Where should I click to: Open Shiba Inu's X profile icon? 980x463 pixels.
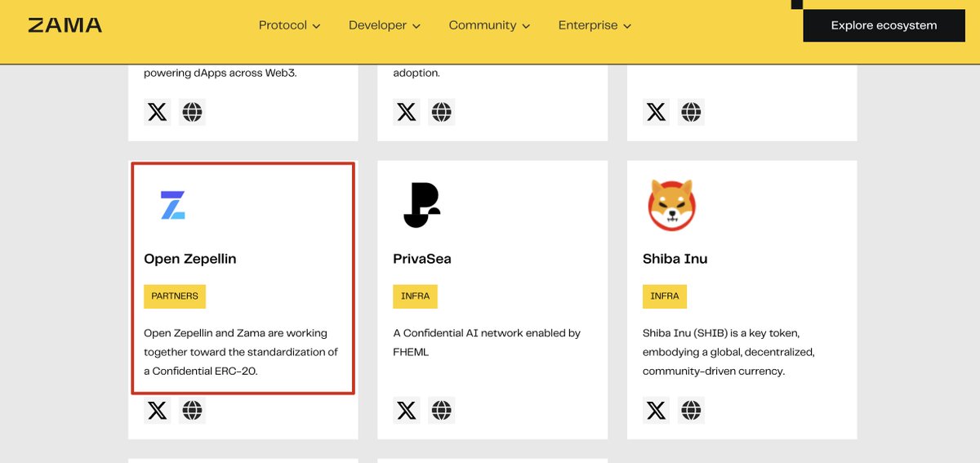point(657,410)
